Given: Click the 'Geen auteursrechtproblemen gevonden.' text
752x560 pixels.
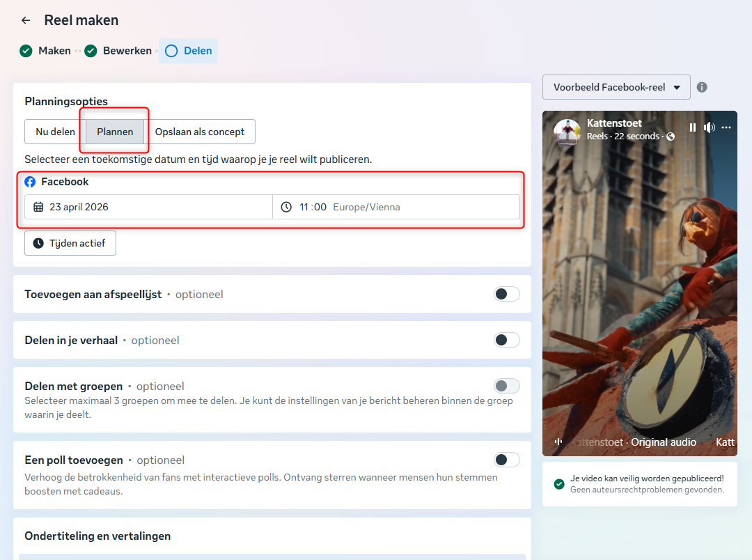Looking at the screenshot, I should [x=647, y=490].
